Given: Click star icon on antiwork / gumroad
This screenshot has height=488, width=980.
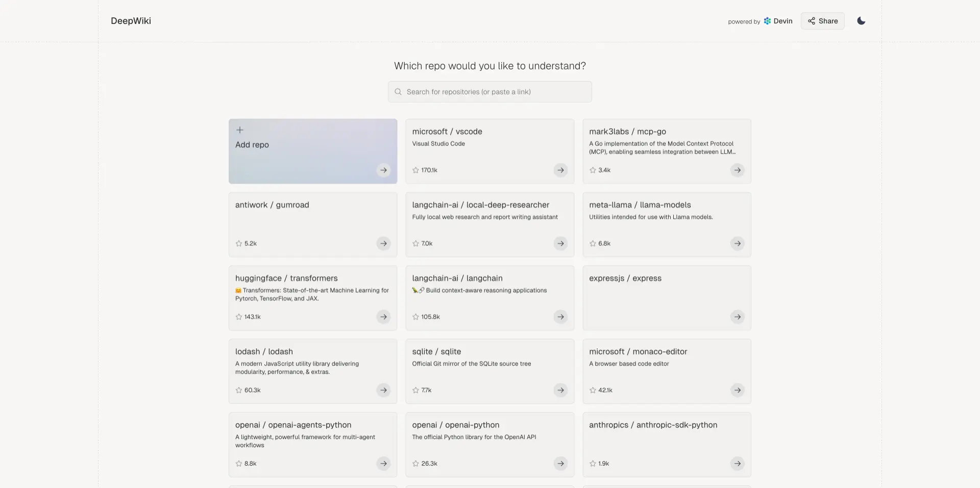Looking at the screenshot, I should coord(239,243).
